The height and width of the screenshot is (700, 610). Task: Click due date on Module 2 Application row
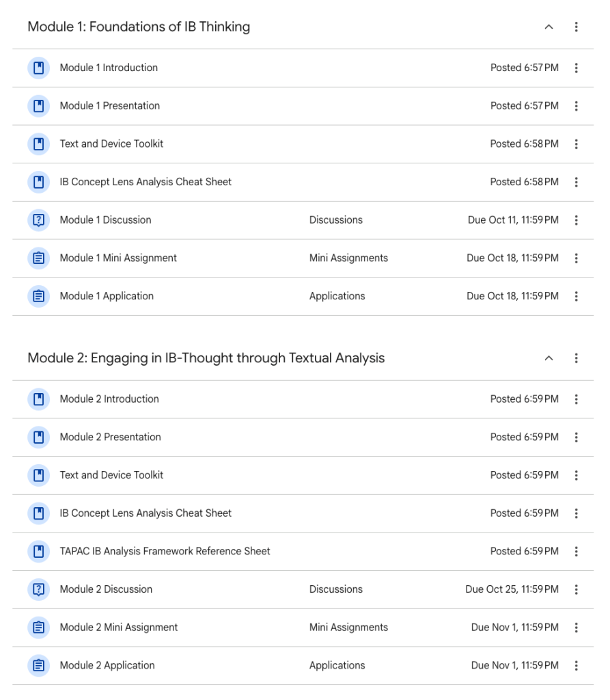pos(515,665)
